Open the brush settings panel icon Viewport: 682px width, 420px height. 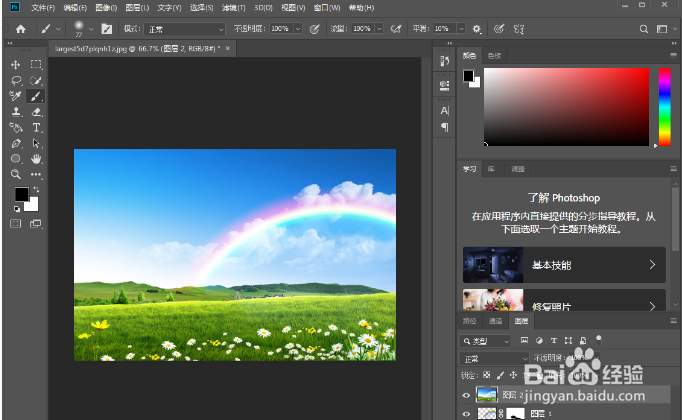(x=107, y=29)
